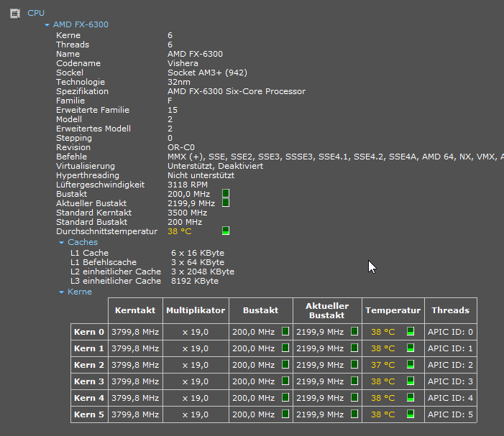Select the Kern 3 row label

(89, 381)
